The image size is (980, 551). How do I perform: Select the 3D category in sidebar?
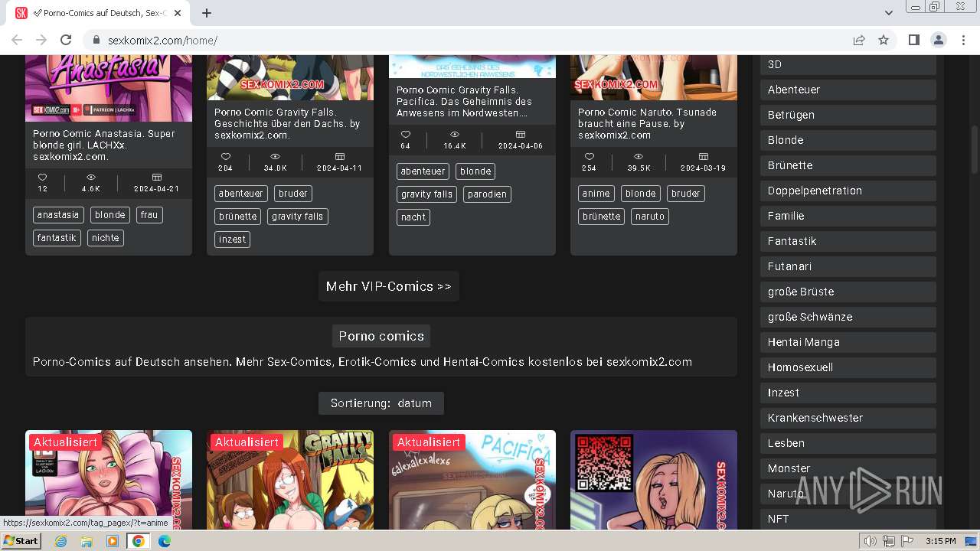(x=848, y=65)
